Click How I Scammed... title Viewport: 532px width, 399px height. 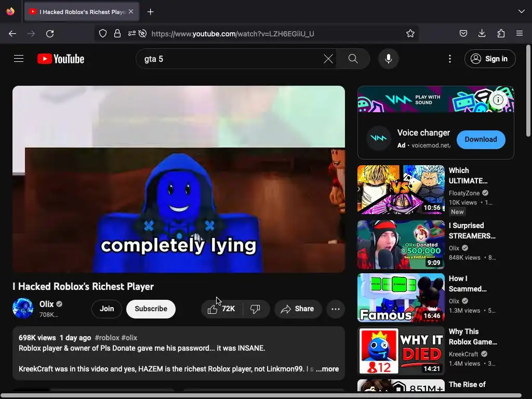[x=468, y=284]
